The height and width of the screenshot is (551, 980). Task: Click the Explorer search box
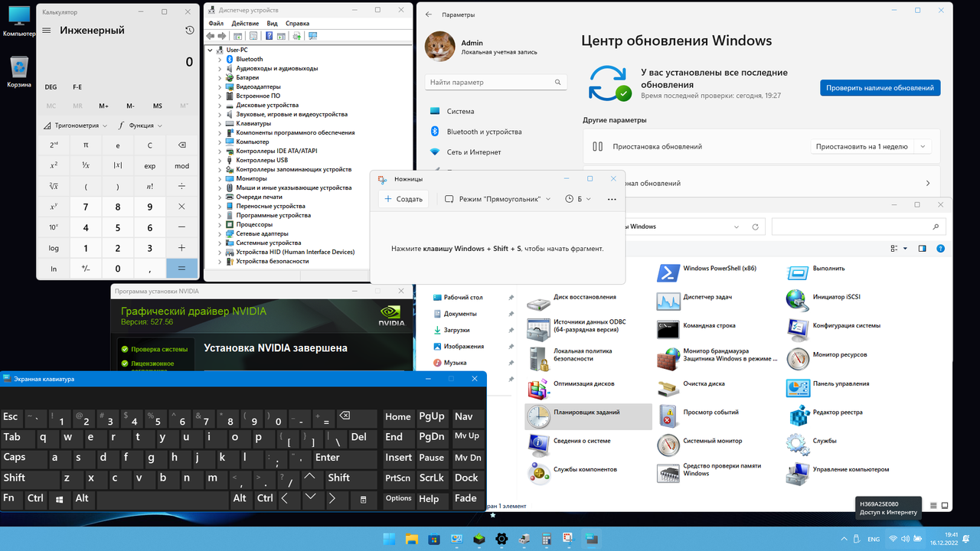857,227
